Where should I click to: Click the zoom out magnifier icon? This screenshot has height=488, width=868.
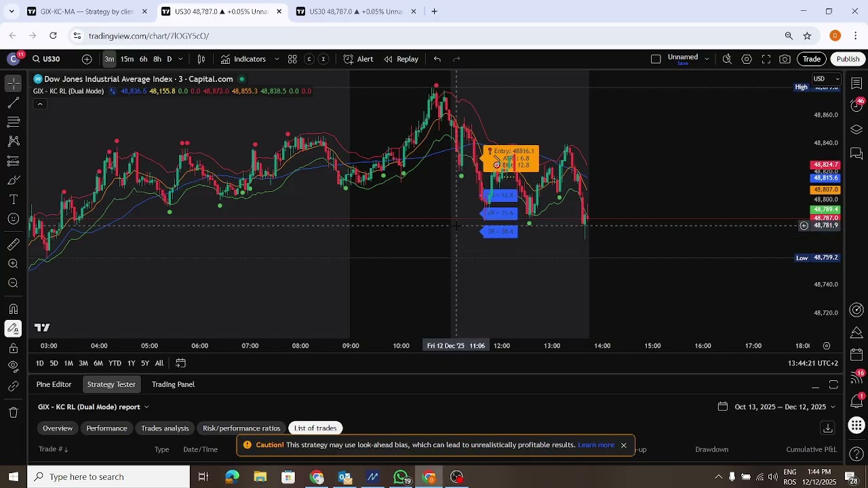13,283
